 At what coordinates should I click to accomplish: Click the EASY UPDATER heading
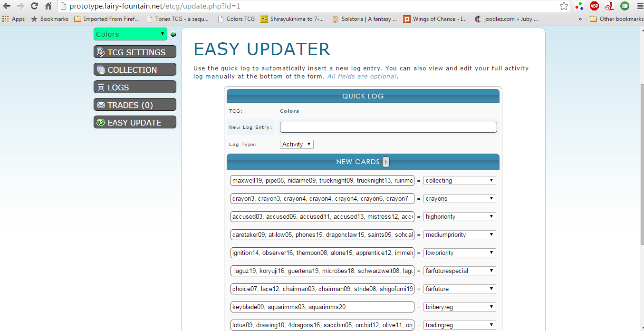coord(262,49)
